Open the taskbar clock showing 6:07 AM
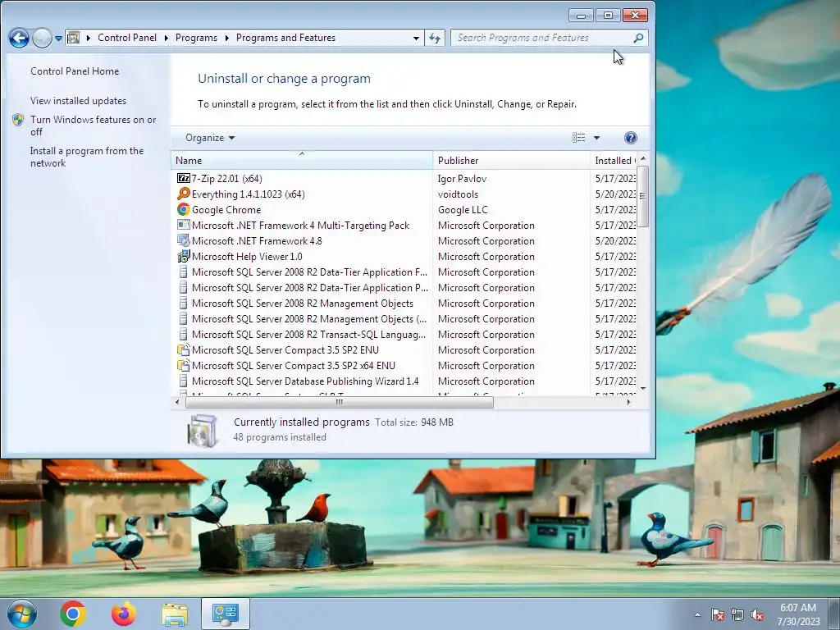 click(798, 614)
